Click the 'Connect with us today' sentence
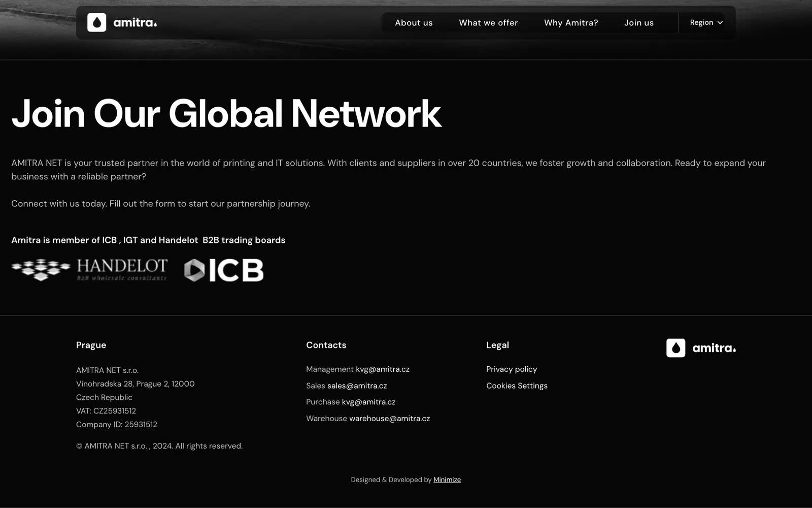 pos(161,204)
